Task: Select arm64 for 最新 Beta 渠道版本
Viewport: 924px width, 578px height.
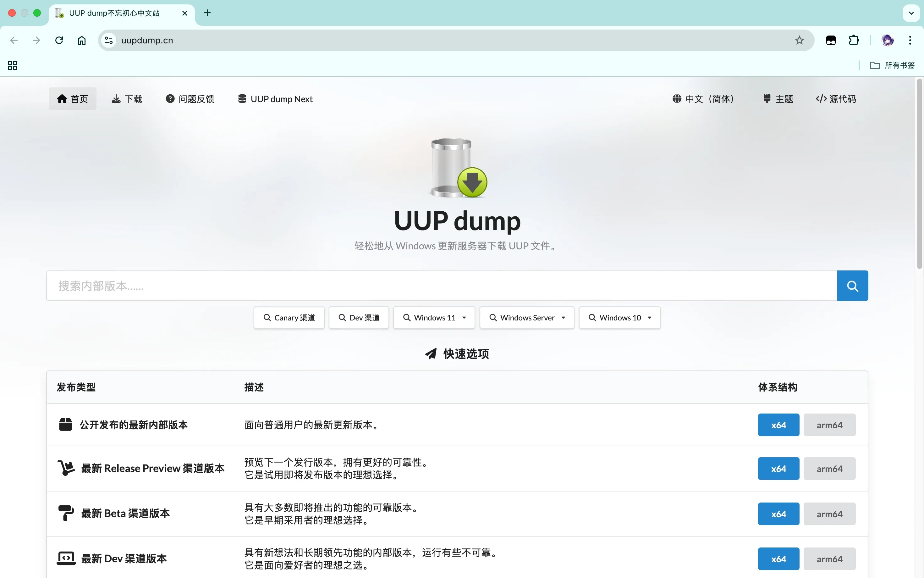Action: tap(829, 514)
